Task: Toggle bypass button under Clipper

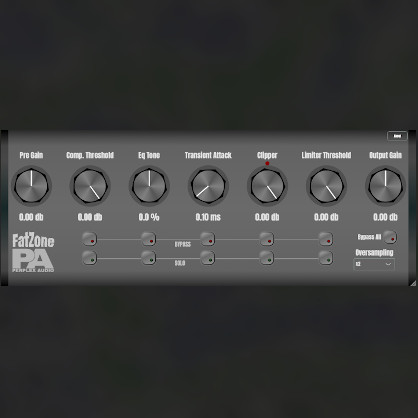Action: tap(266, 239)
